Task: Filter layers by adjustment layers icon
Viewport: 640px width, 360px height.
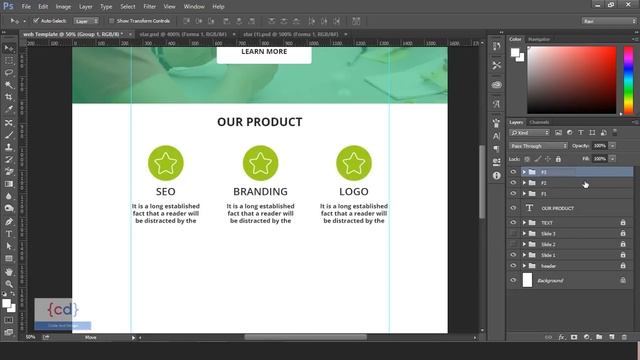Action: [x=569, y=133]
